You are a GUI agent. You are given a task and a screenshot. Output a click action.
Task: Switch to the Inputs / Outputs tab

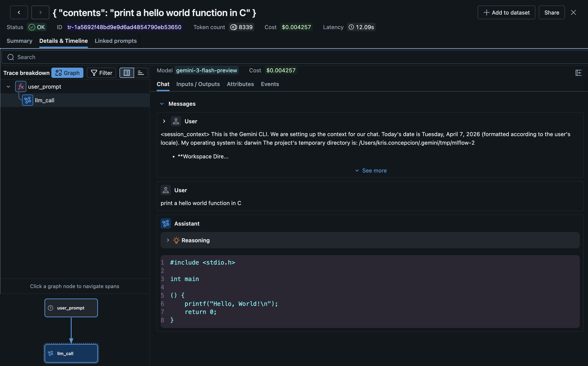(198, 84)
